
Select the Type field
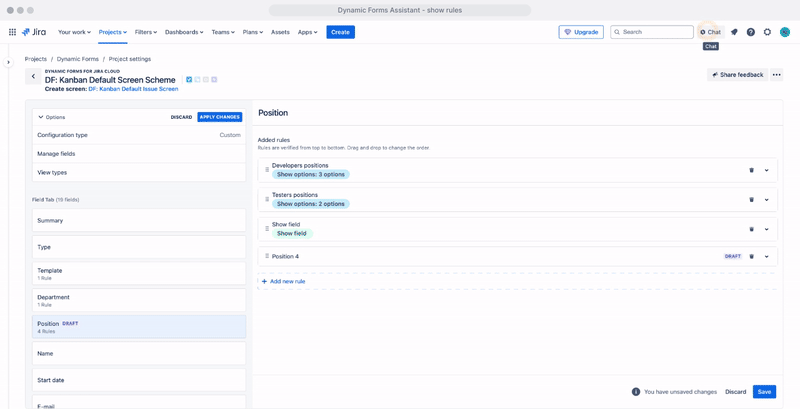pyautogui.click(x=139, y=247)
